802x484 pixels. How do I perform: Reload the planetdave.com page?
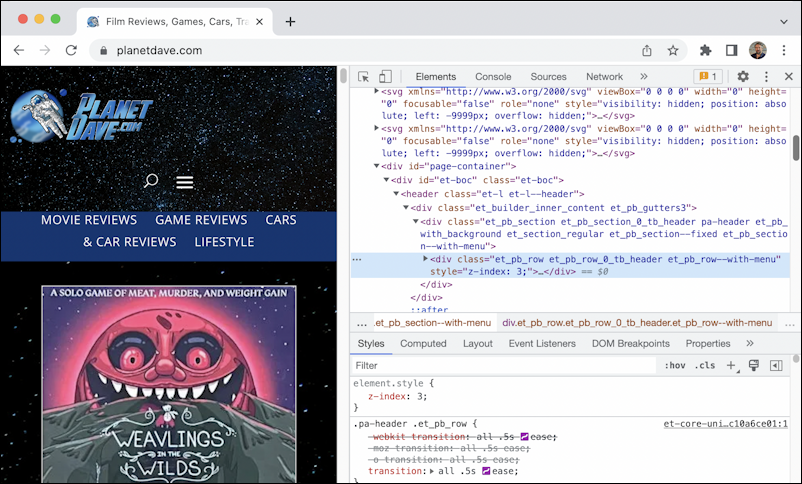point(71,50)
